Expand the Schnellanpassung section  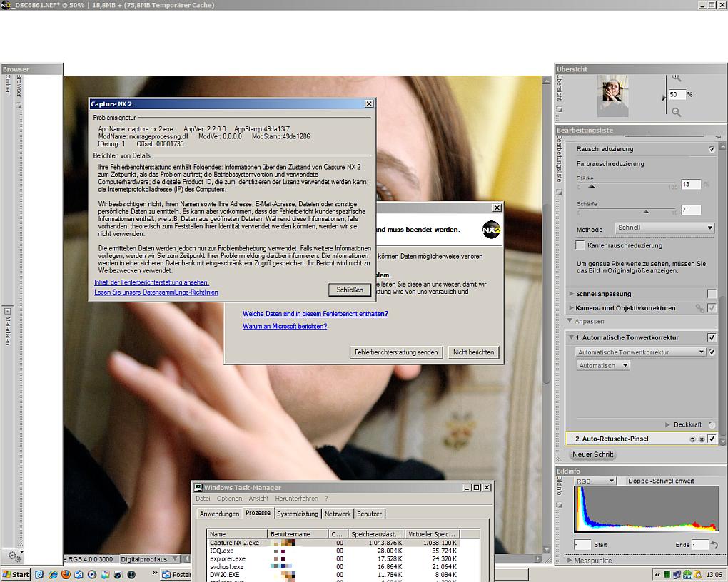[x=571, y=293]
